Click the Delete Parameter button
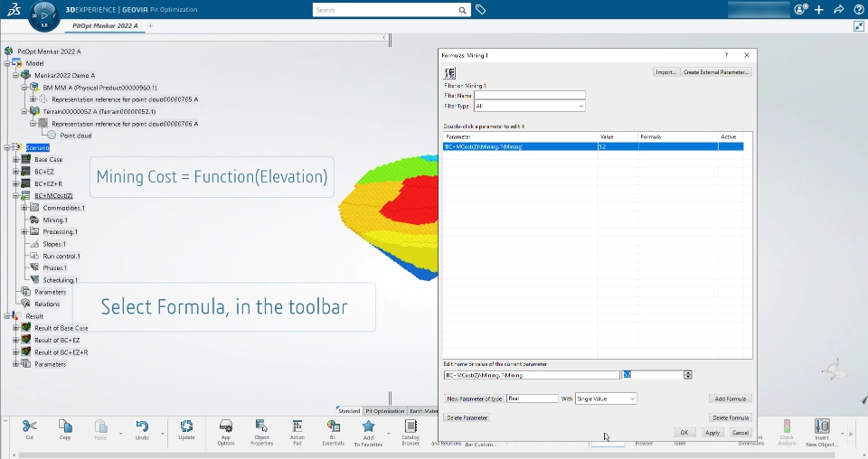868x459 pixels. [x=467, y=418]
